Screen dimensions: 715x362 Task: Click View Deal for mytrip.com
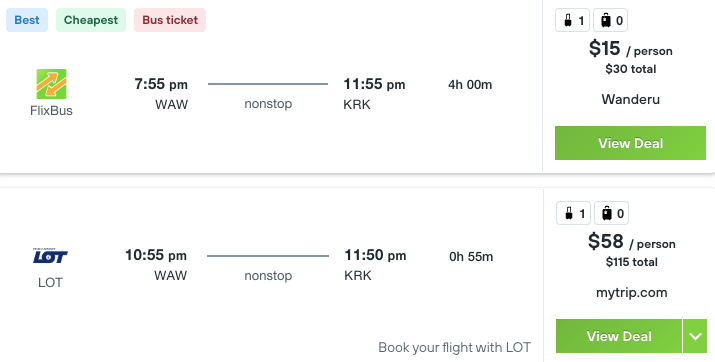[619, 336]
